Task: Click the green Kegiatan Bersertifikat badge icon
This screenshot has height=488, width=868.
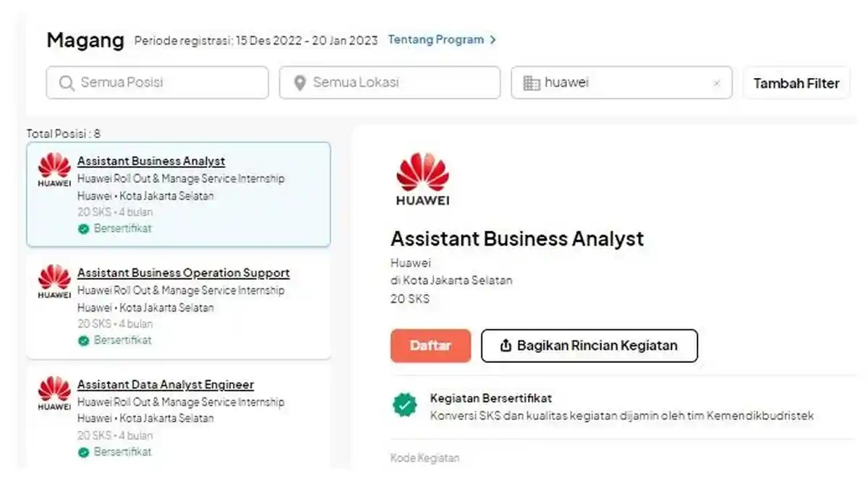Action: [405, 405]
